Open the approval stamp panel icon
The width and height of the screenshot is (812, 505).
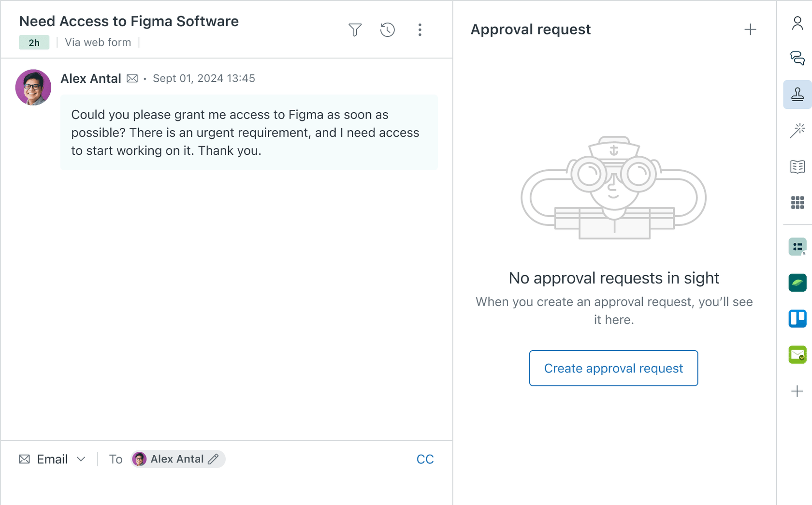pos(797,94)
